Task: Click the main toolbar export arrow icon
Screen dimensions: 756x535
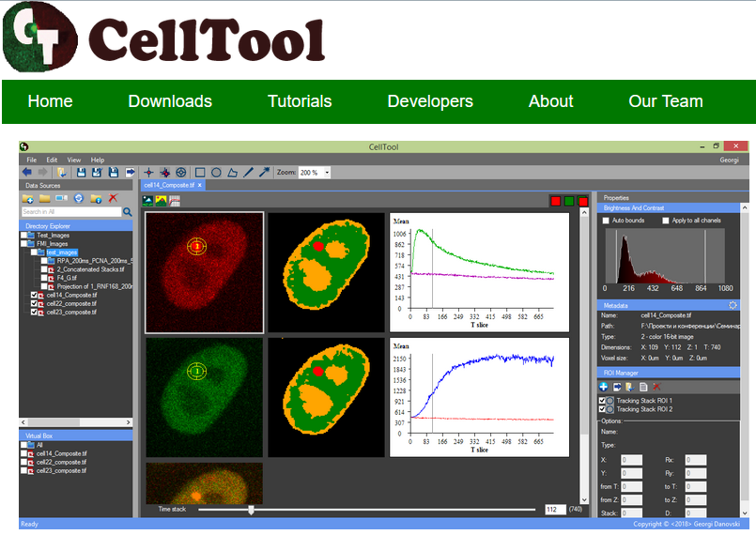Action: point(131,172)
